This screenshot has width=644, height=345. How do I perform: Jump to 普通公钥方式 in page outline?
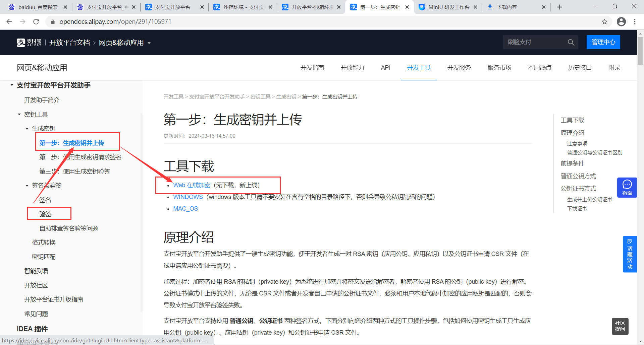(578, 176)
